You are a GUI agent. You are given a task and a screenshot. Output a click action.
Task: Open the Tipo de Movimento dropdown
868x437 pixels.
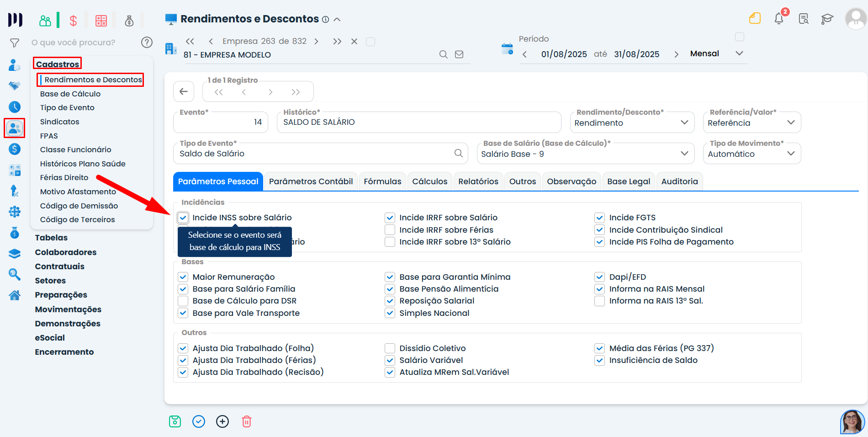pos(791,154)
